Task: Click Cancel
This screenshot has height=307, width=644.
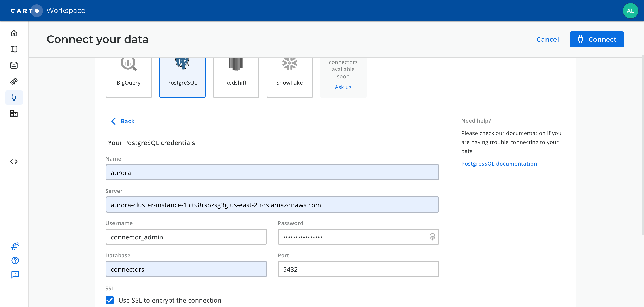Action: pyautogui.click(x=547, y=39)
